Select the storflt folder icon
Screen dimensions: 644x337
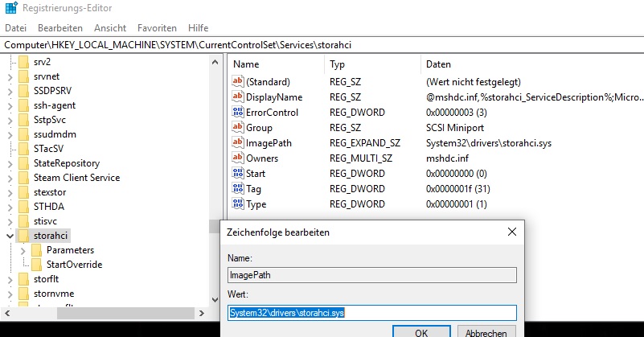coord(24,279)
